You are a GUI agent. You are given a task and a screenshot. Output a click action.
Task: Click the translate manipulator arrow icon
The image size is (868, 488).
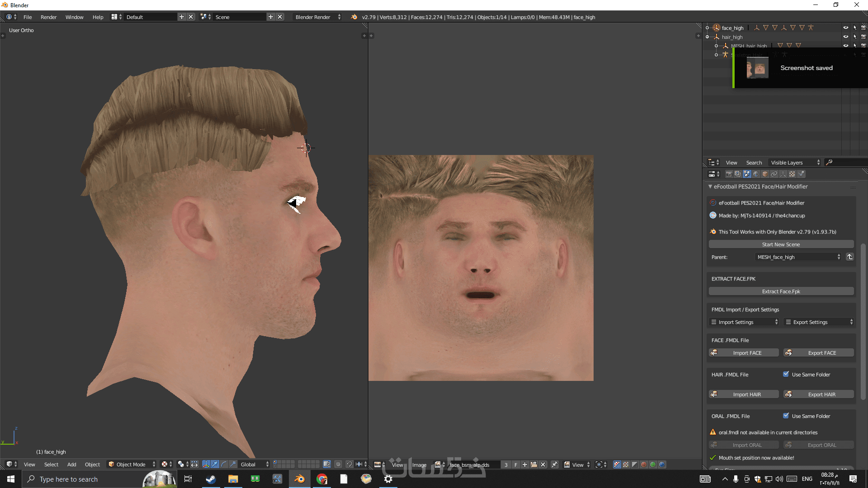[x=215, y=464]
